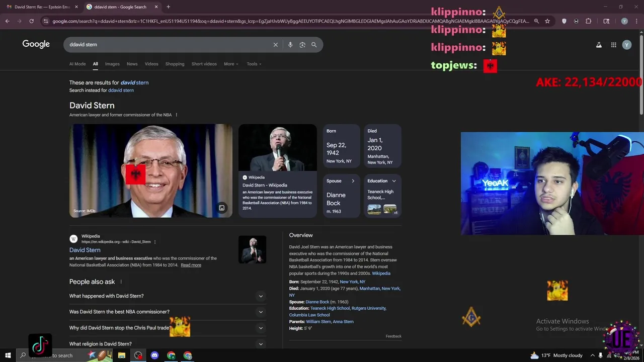Click the Feedback link under Overview

point(393,336)
